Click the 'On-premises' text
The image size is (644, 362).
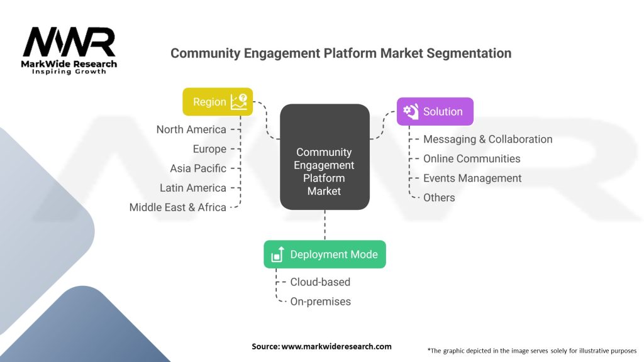321,302
